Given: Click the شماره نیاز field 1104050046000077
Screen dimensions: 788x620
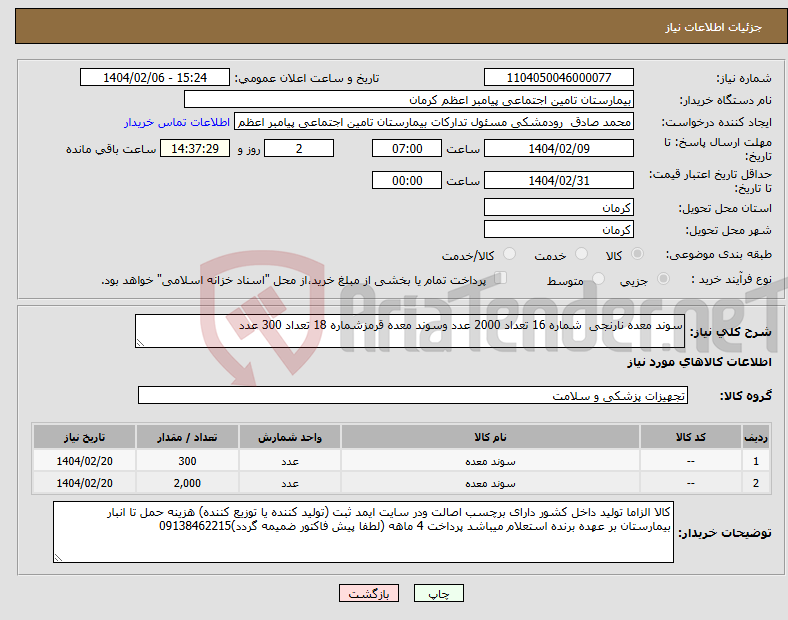Looking at the screenshot, I should pos(558,77).
